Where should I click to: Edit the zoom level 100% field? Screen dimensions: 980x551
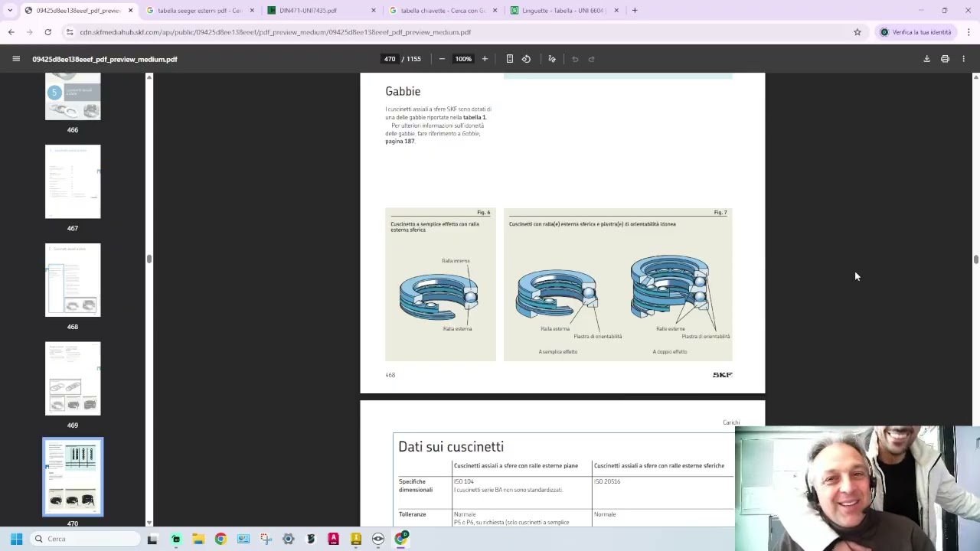463,59
